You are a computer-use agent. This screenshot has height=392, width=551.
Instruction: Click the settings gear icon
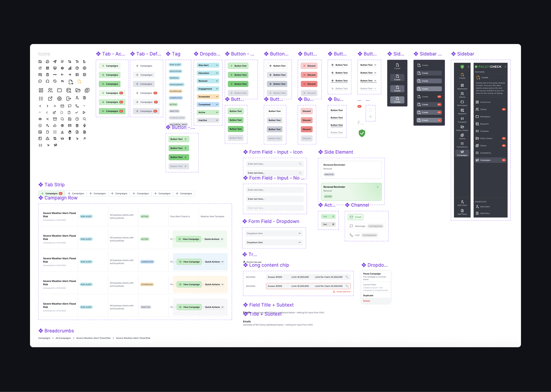59,99
